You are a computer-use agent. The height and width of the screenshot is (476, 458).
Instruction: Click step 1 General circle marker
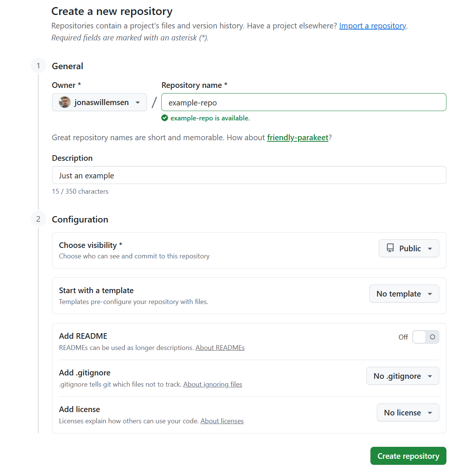(38, 66)
